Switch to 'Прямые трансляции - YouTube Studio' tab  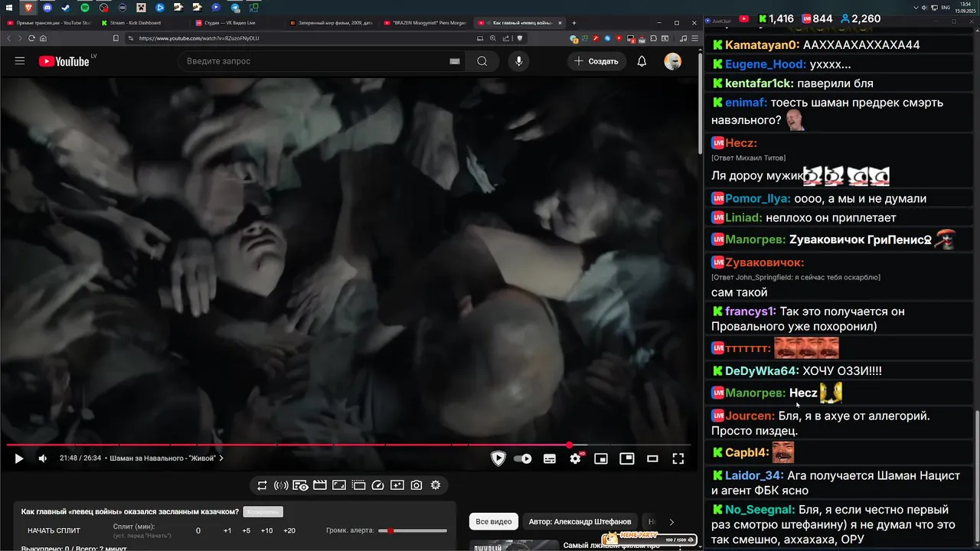pyautogui.click(x=49, y=23)
